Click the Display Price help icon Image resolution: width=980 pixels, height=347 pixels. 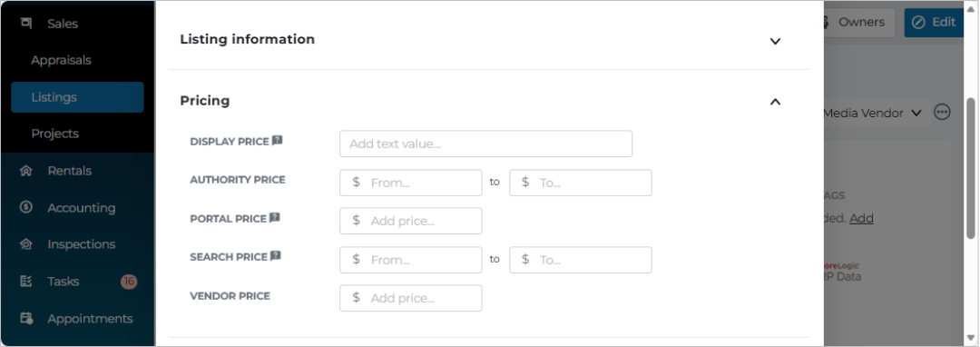click(278, 141)
